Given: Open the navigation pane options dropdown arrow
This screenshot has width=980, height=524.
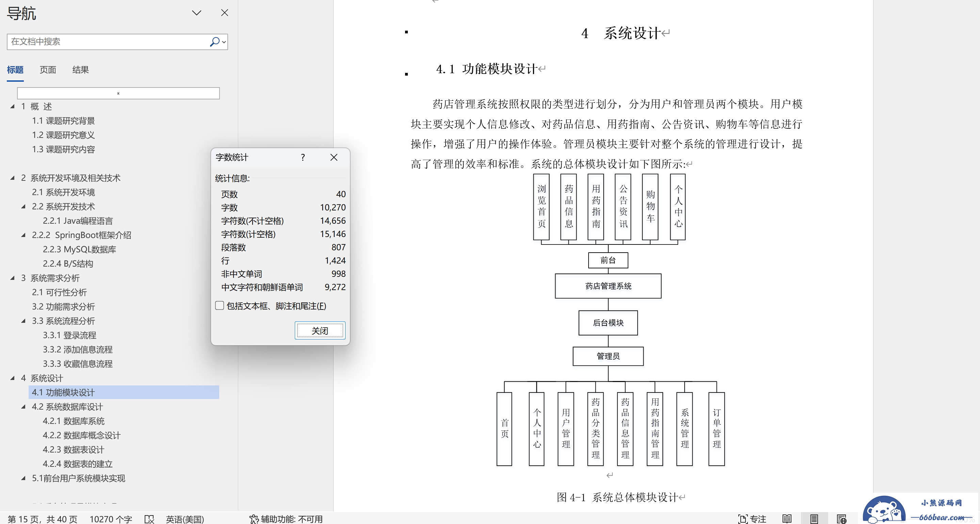Looking at the screenshot, I should point(196,13).
